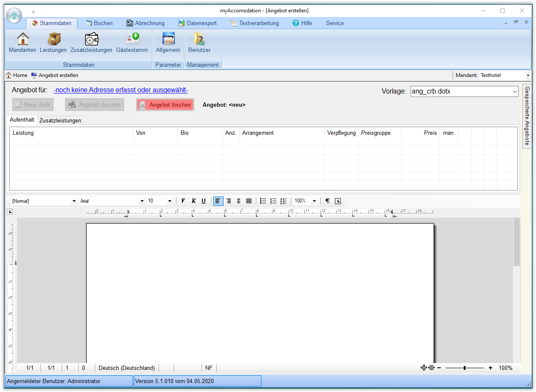Click the zoom slider in status bar
Image resolution: width=536 pixels, height=392 pixels.
coord(464,368)
